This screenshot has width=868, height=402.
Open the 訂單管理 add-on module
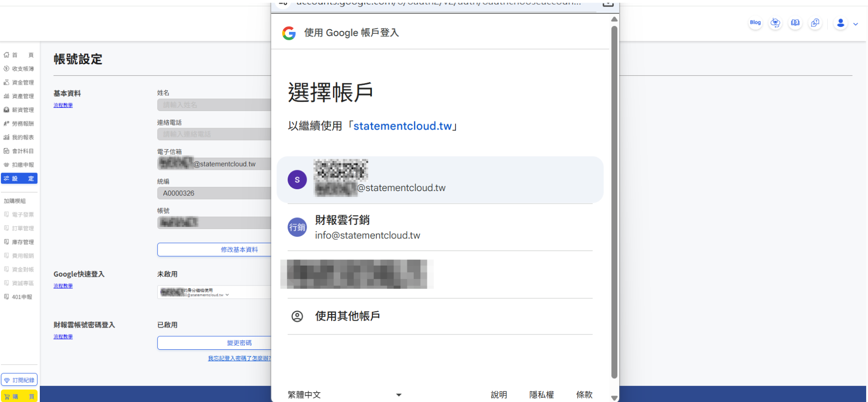[19, 228]
